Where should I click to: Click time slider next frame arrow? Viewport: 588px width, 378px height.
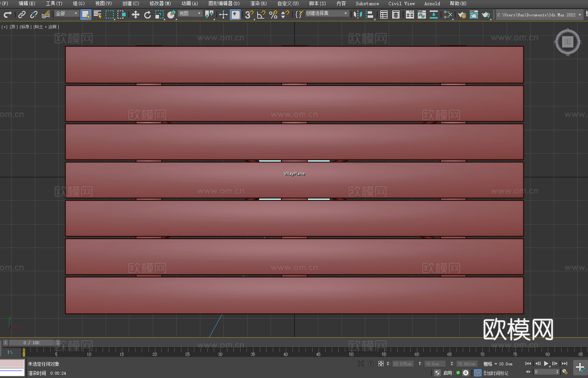58,343
